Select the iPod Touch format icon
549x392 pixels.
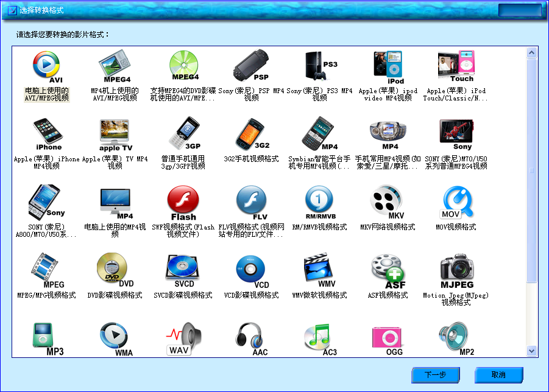click(x=456, y=66)
